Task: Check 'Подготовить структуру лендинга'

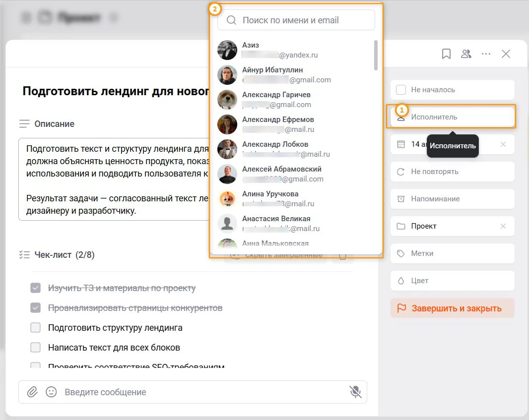Action: pyautogui.click(x=35, y=328)
